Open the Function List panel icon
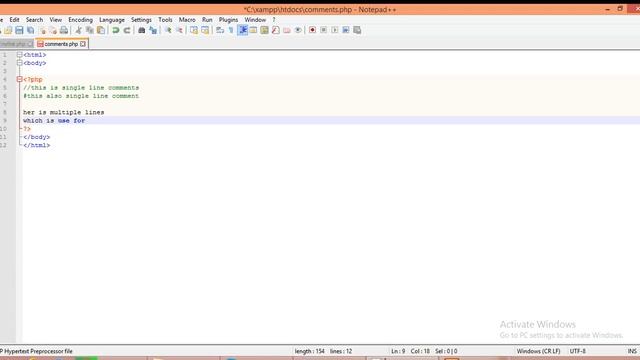 276,30
